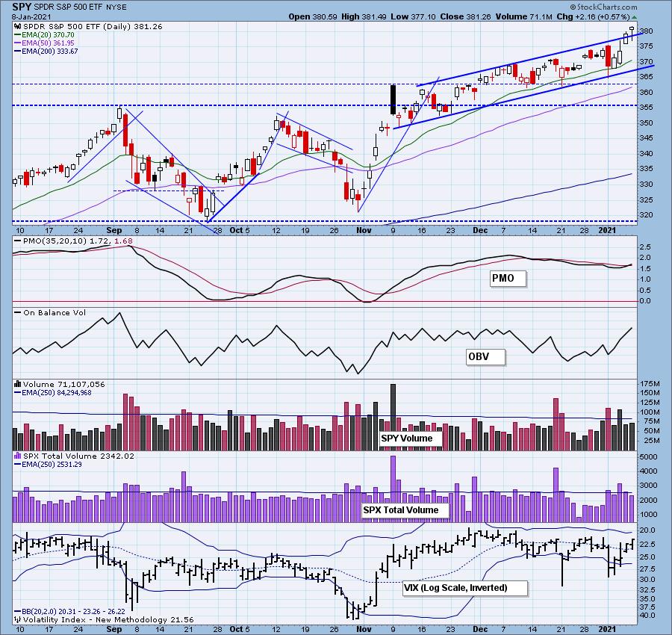
Task: Click the EMA(20) 370.70 legend entry
Action: (44, 34)
